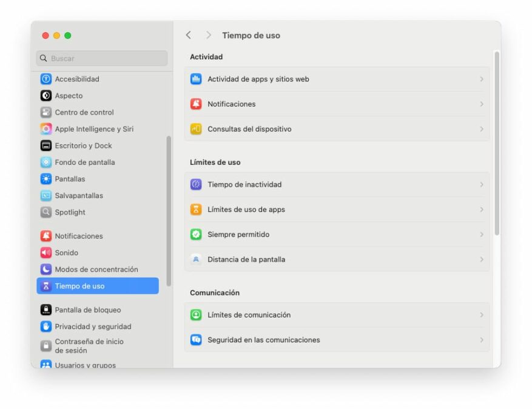Click the Tiempo de inactividad purple icon
Screen dimensions: 532x409
pos(196,184)
